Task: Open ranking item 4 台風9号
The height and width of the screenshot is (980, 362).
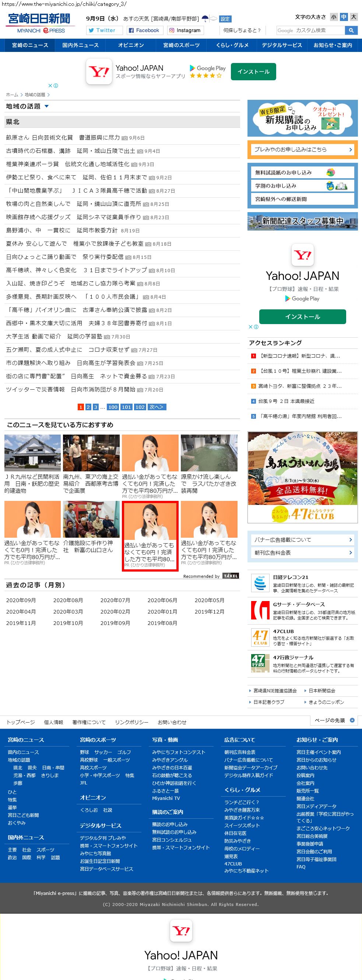Action: (286, 401)
